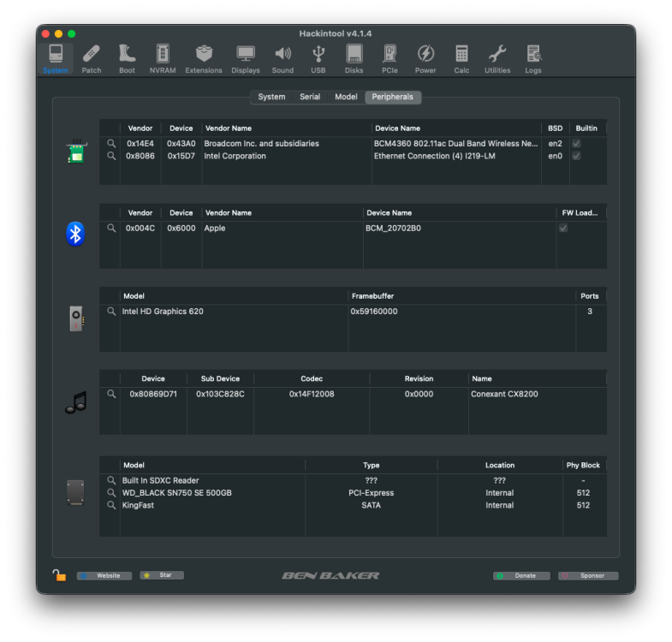Click magnifier icon for KingFast row

pos(111,505)
